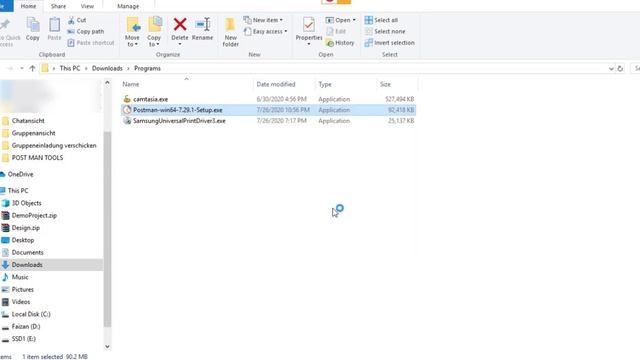This screenshot has height=360, width=640.
Task: Open Gruppeneinladung verschicken folder
Action: pos(54,145)
